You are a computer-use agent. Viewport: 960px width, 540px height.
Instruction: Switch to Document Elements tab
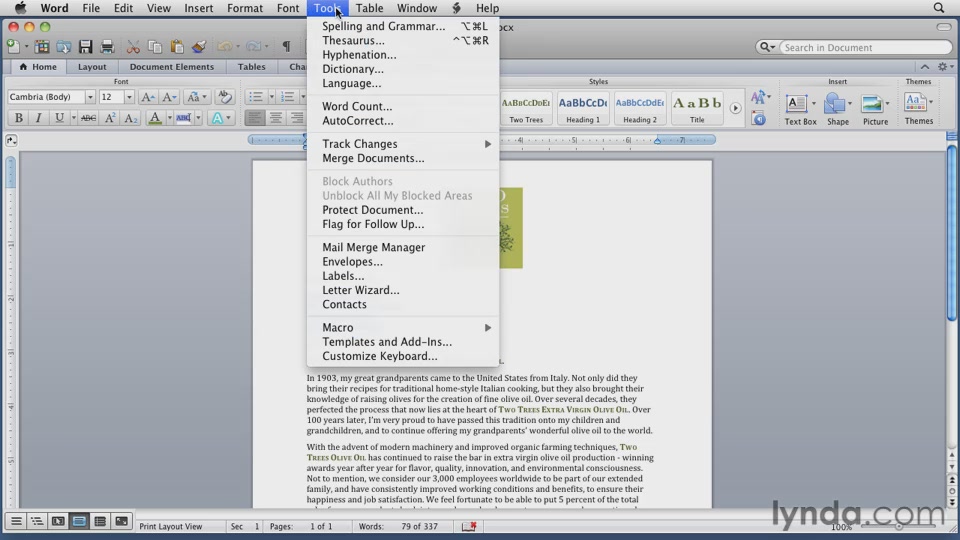(x=171, y=67)
